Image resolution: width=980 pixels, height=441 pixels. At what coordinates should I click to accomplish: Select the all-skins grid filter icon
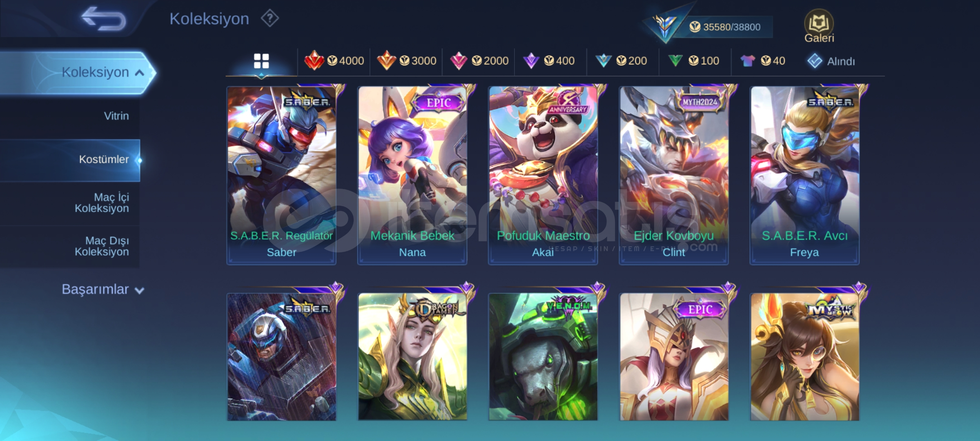pos(261,61)
